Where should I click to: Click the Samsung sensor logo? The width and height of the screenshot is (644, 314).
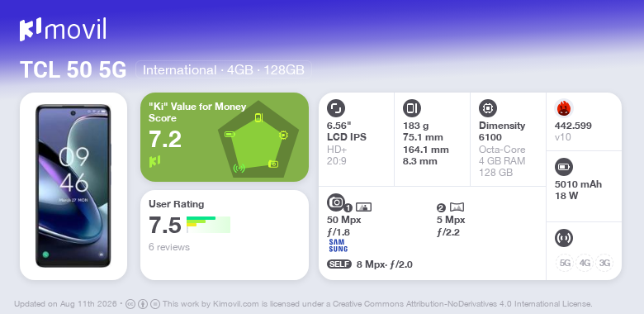tap(339, 245)
